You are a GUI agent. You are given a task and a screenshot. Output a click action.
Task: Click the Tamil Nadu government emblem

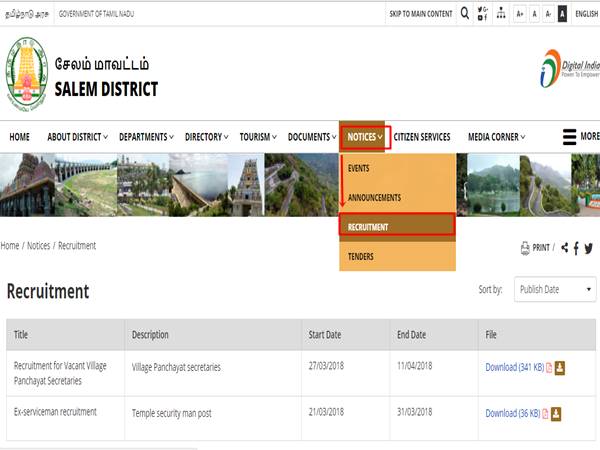click(27, 74)
